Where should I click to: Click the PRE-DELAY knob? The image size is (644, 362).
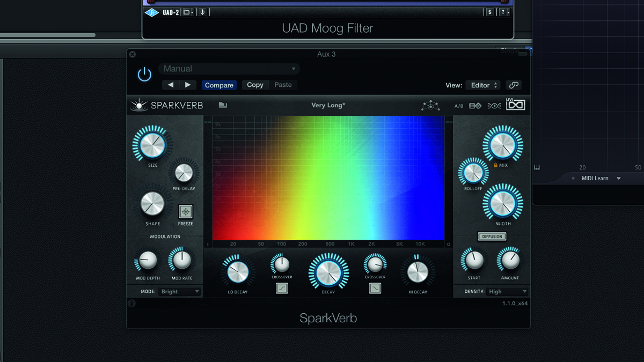pos(184,173)
